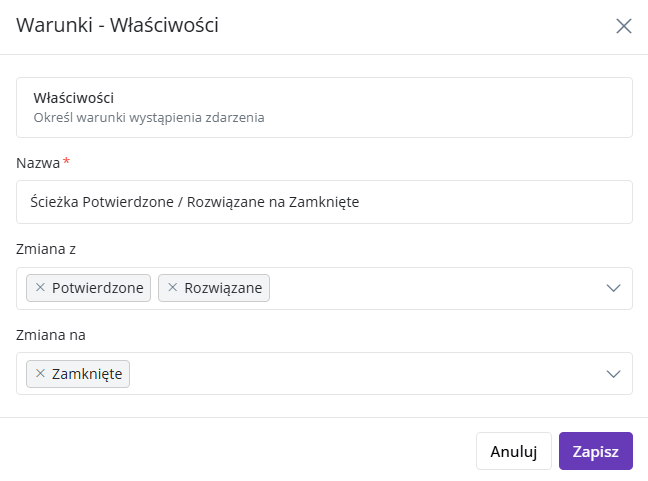Click the Nazwa field label
Image resolution: width=648 pixels, height=481 pixels.
pyautogui.click(x=38, y=163)
